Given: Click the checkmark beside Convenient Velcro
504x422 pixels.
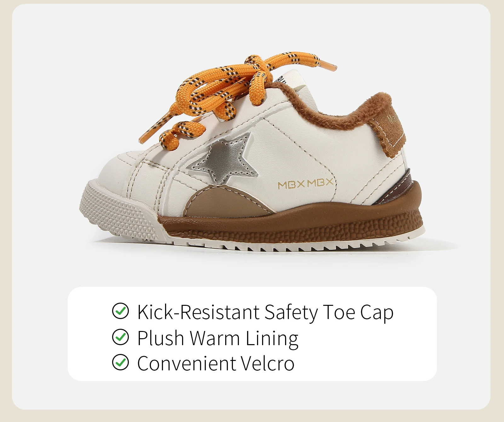Looking at the screenshot, I should [x=120, y=362].
